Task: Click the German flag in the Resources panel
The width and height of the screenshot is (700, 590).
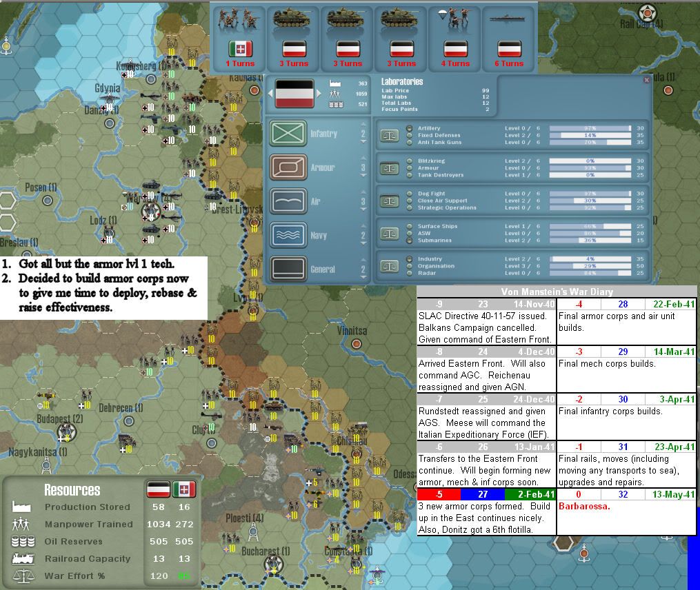Action: pos(159,489)
